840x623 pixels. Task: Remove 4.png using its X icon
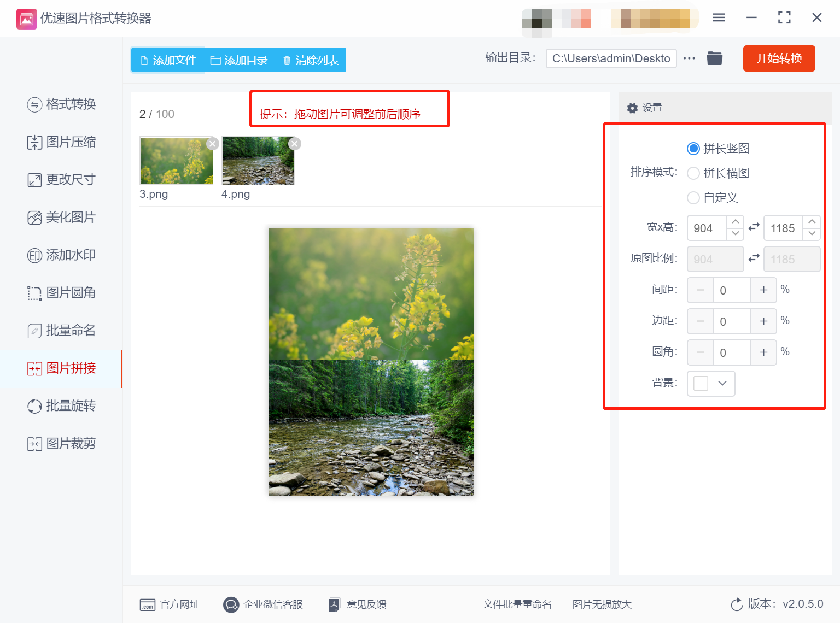pyautogui.click(x=295, y=144)
